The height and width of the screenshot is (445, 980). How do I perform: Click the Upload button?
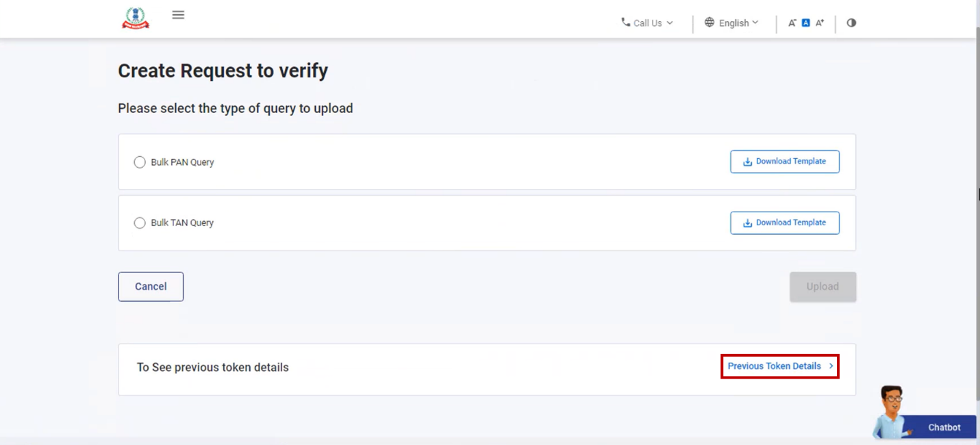tap(822, 287)
